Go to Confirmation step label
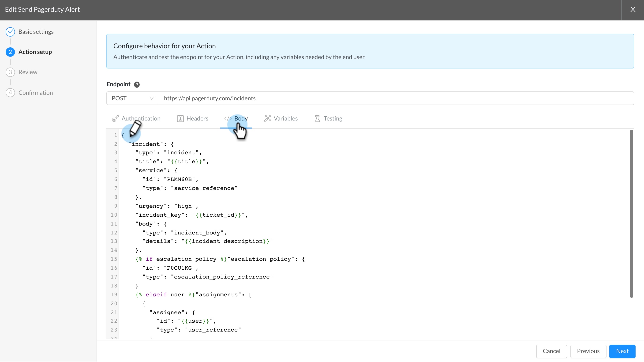The image size is (644, 362). [x=36, y=93]
